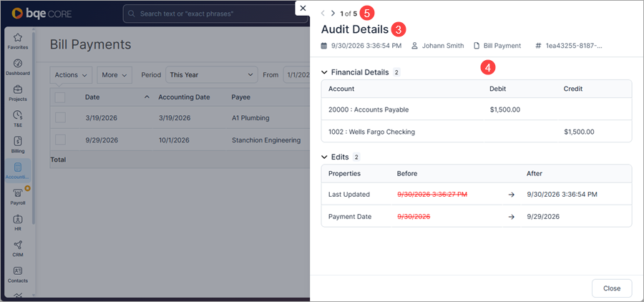Screen dimensions: 644x302
Task: Open the More dropdown
Action: click(114, 74)
